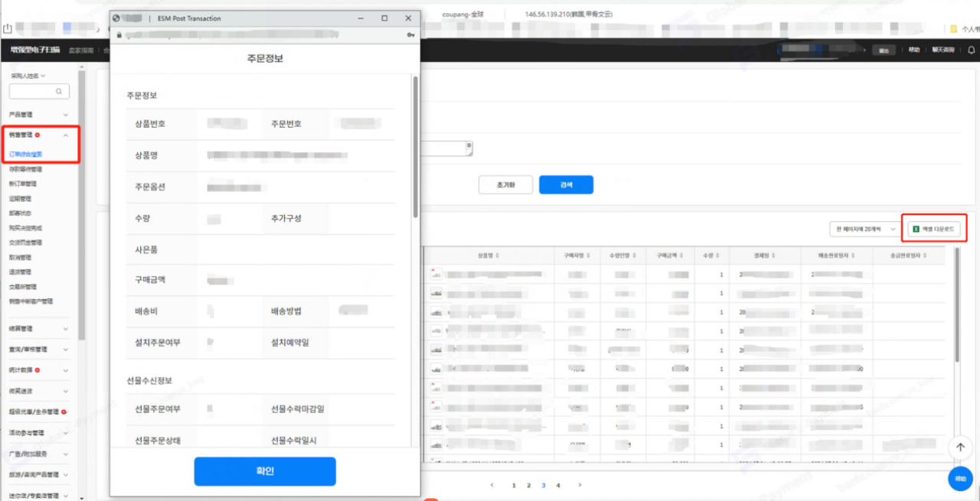Click the lock icon in popup address bar
Viewport: 980px width, 501px height.
tap(119, 35)
